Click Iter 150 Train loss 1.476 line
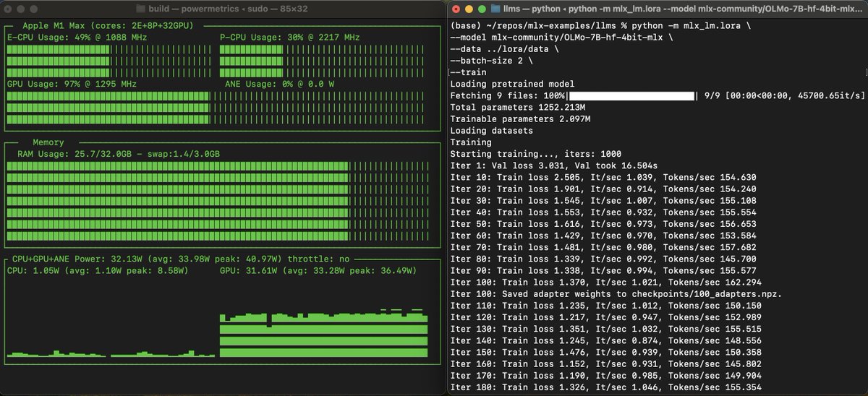This screenshot has width=868, height=396. [x=605, y=353]
